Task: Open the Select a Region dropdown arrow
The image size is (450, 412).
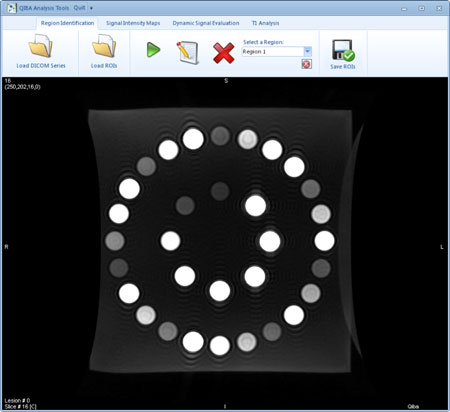Action: point(307,51)
